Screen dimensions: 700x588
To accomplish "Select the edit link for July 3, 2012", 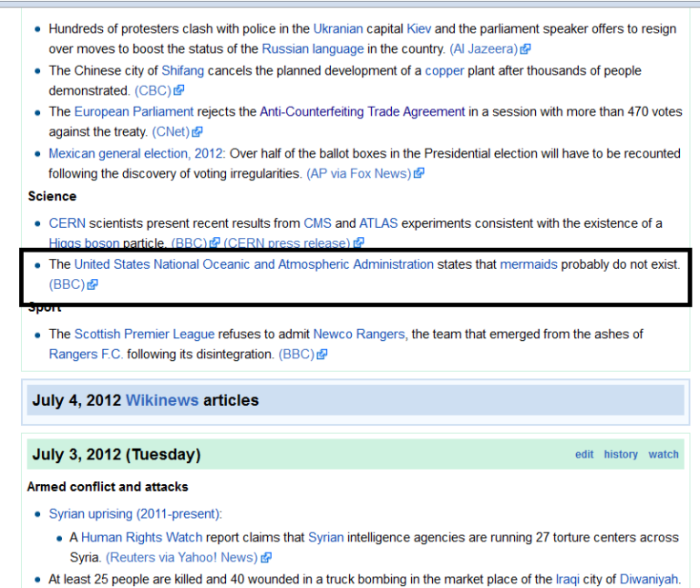I will click(x=584, y=454).
